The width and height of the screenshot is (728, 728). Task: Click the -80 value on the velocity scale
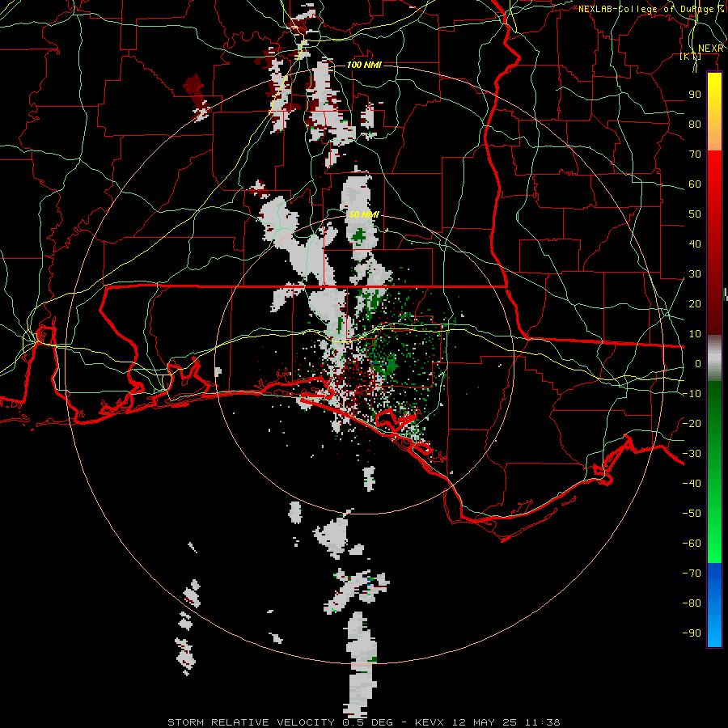pos(692,603)
